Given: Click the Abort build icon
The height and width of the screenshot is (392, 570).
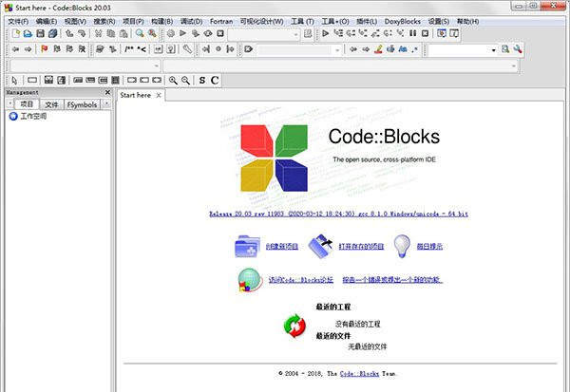Looking at the screenshot, I should (x=220, y=34).
